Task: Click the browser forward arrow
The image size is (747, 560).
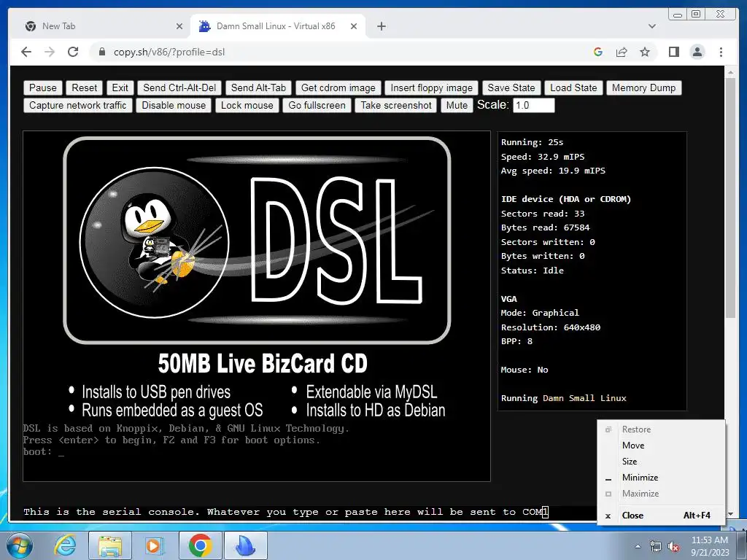Action: 50,52
